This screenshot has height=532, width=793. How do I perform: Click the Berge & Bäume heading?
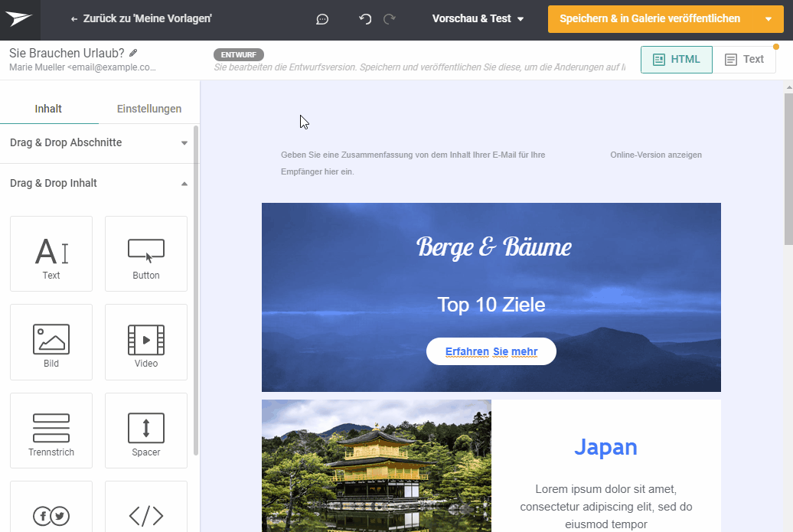[x=494, y=247]
